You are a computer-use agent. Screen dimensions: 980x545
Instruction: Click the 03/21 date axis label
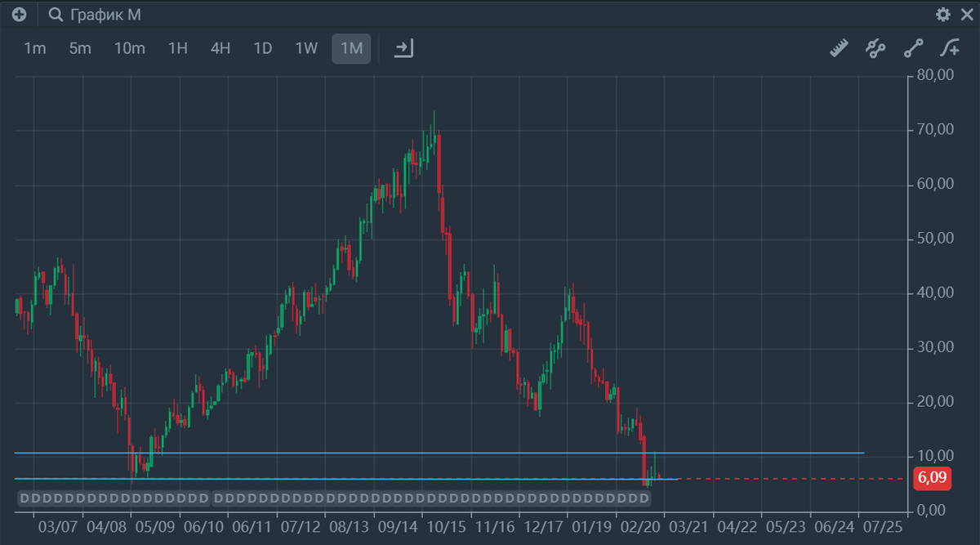click(x=689, y=527)
